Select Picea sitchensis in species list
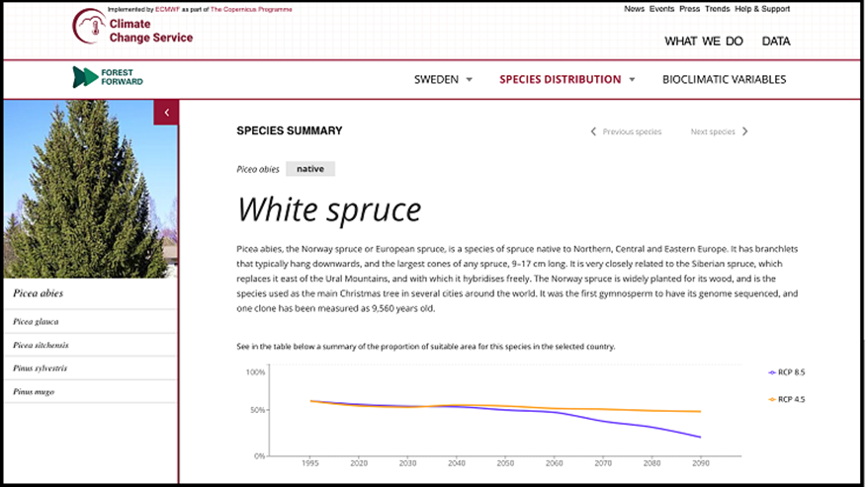Screen dimensions: 868x487 41,345
